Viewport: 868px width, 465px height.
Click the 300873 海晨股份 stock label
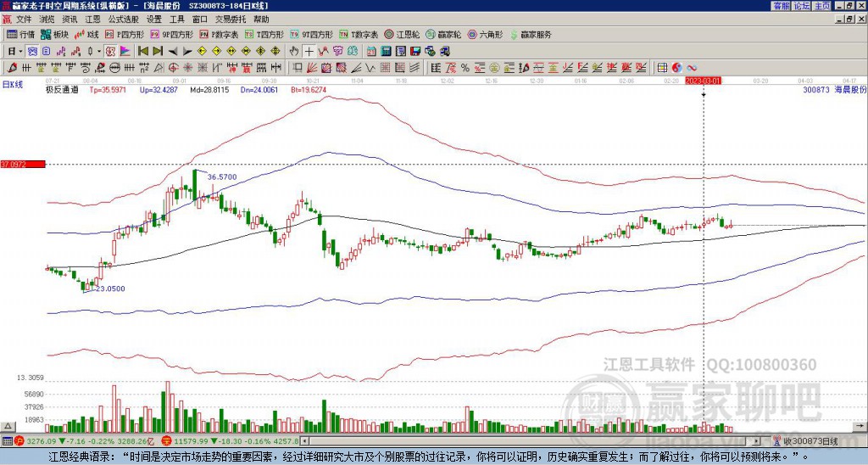[835, 89]
